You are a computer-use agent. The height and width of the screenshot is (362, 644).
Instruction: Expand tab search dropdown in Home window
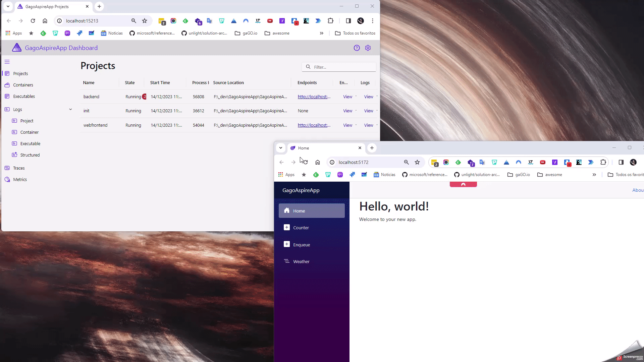tap(281, 148)
